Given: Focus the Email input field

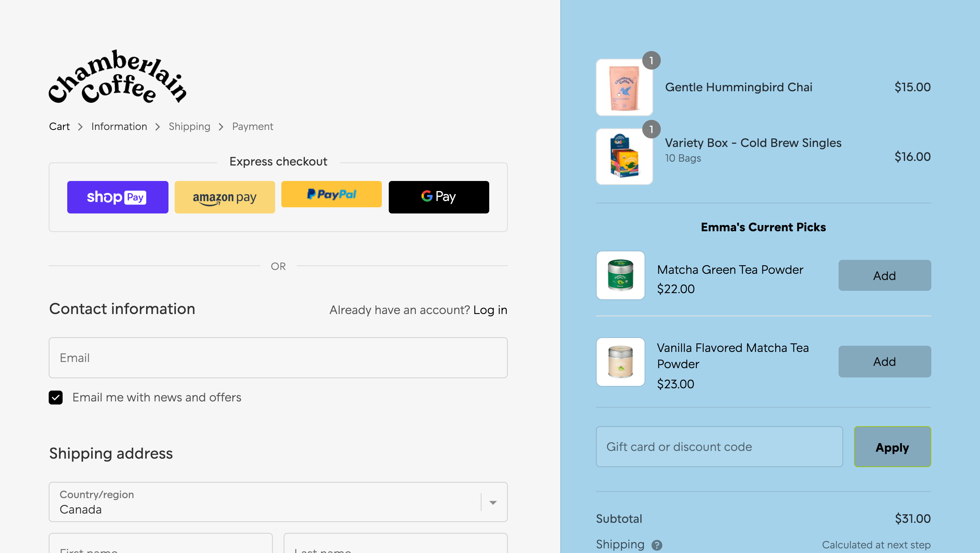Looking at the screenshot, I should (278, 358).
